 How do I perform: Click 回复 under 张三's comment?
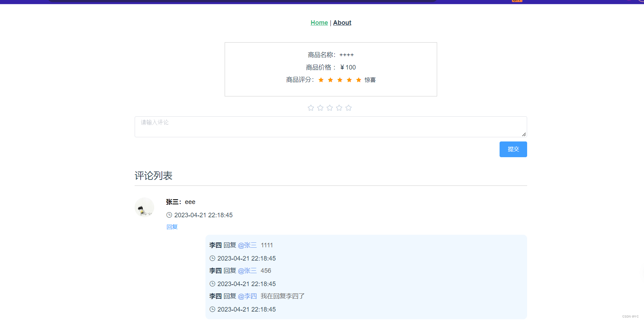(x=172, y=227)
